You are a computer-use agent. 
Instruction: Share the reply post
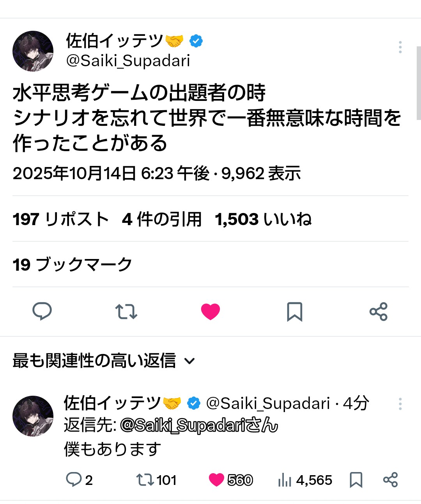(x=390, y=480)
